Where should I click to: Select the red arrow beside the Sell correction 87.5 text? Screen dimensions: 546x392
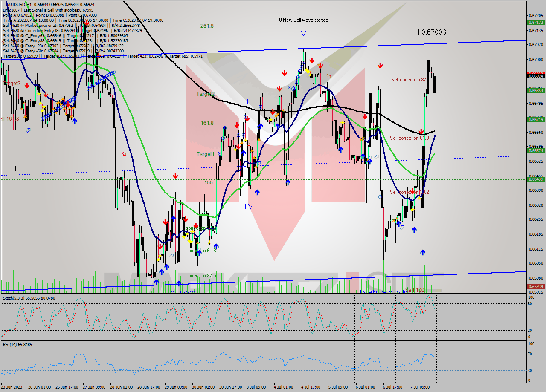pyautogui.click(x=380, y=65)
